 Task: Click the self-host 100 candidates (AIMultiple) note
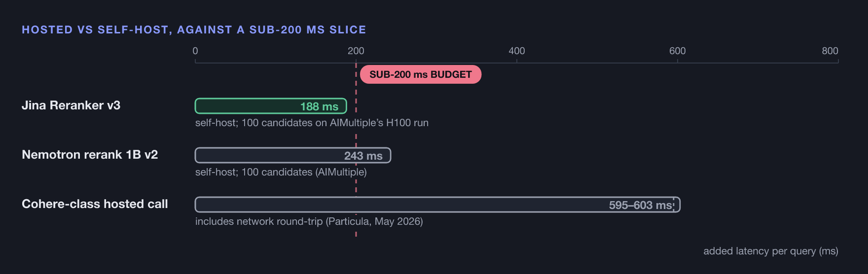coord(281,172)
